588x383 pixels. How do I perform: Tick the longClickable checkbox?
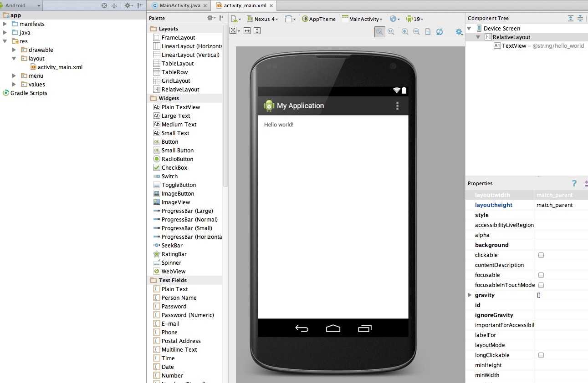tap(541, 355)
